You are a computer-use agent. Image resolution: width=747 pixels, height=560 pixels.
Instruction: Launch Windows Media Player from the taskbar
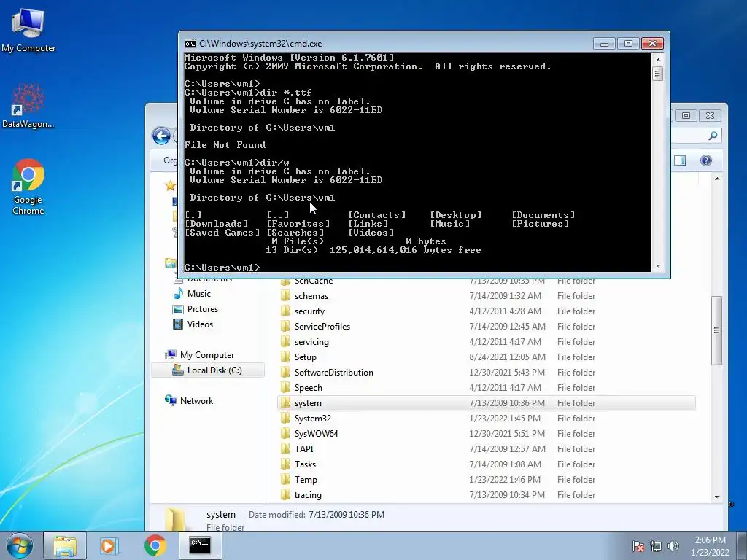click(109, 545)
